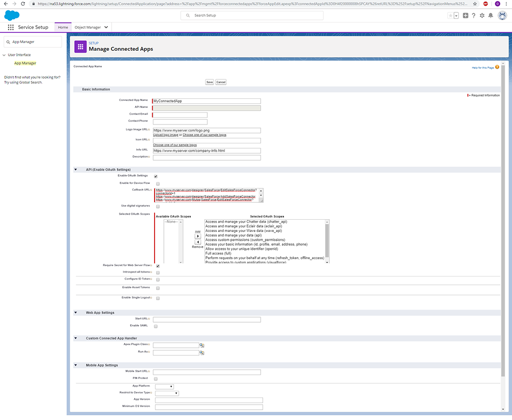The height and width of the screenshot is (420, 512).
Task: Click the Callback URL textarea scrollbar
Action: pos(261,195)
